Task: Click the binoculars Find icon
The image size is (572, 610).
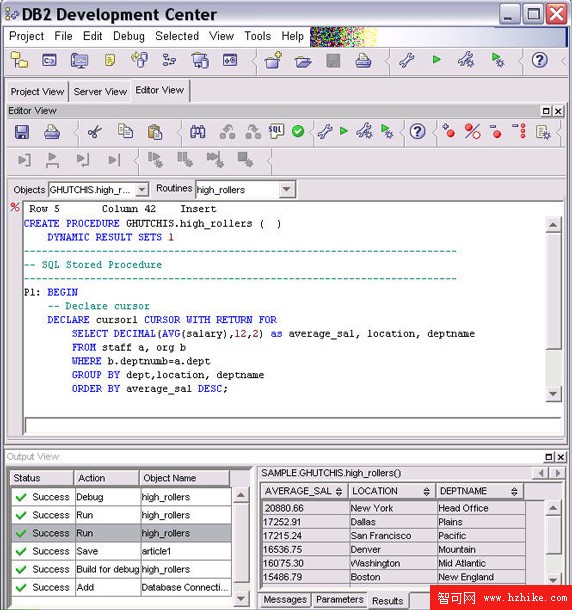Action: (x=198, y=132)
